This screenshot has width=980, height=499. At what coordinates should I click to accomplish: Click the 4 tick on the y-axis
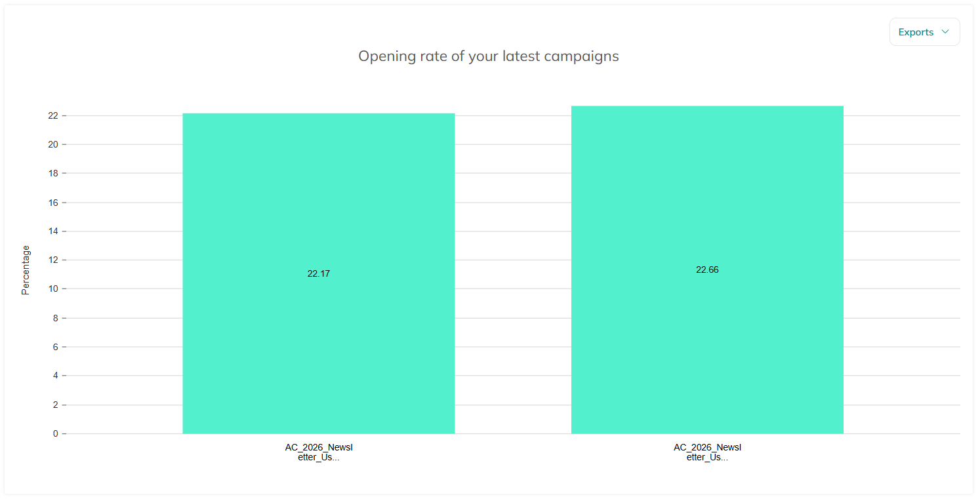(x=56, y=376)
